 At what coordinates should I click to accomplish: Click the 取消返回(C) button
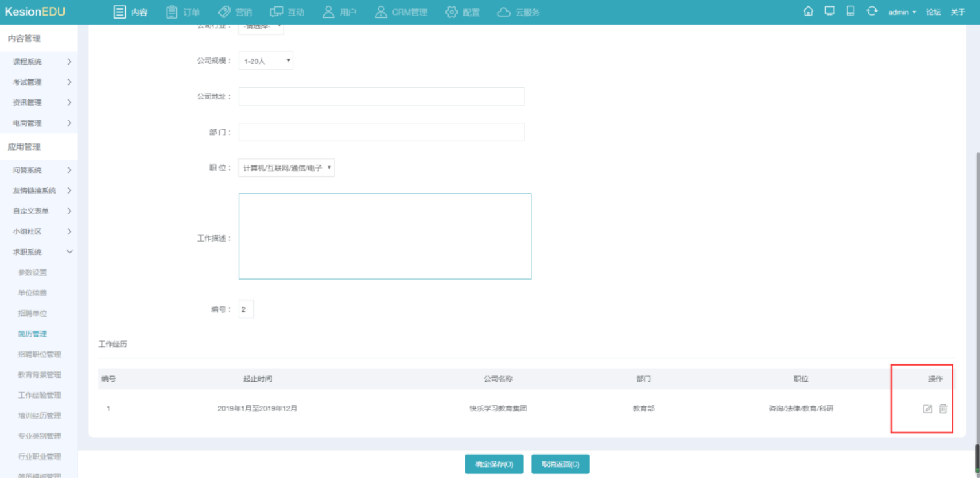point(560,464)
